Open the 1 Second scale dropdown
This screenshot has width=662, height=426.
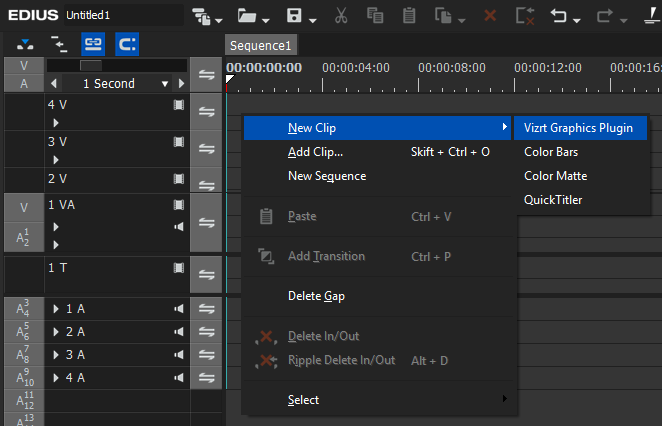tap(165, 84)
